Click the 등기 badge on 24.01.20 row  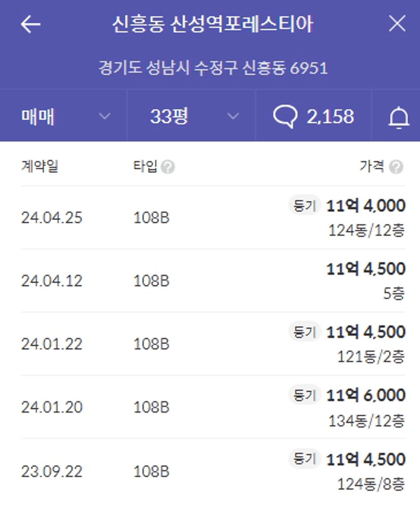304,394
